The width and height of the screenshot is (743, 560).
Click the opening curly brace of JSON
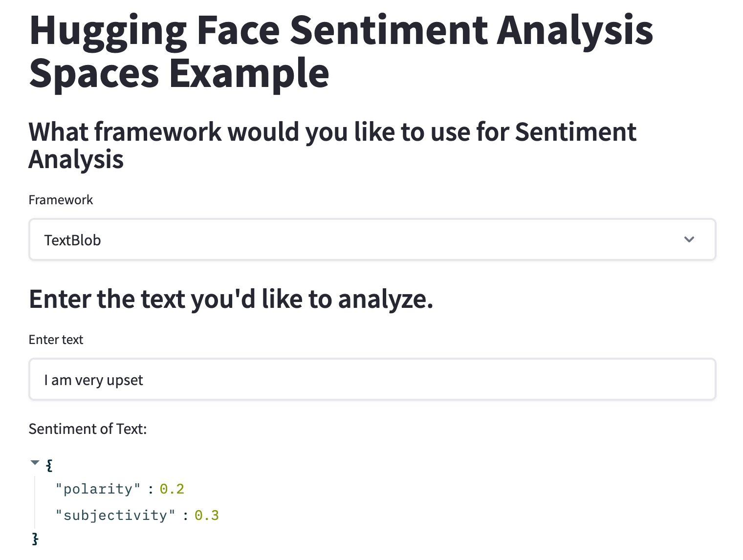click(x=49, y=465)
